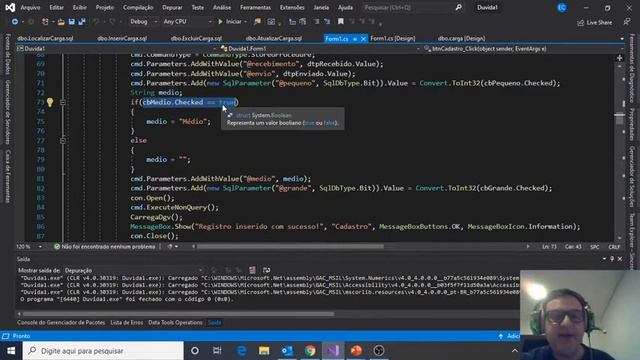The image size is (640, 360).
Task: Click the navigate backward toolbar icon
Action: pos(15,22)
